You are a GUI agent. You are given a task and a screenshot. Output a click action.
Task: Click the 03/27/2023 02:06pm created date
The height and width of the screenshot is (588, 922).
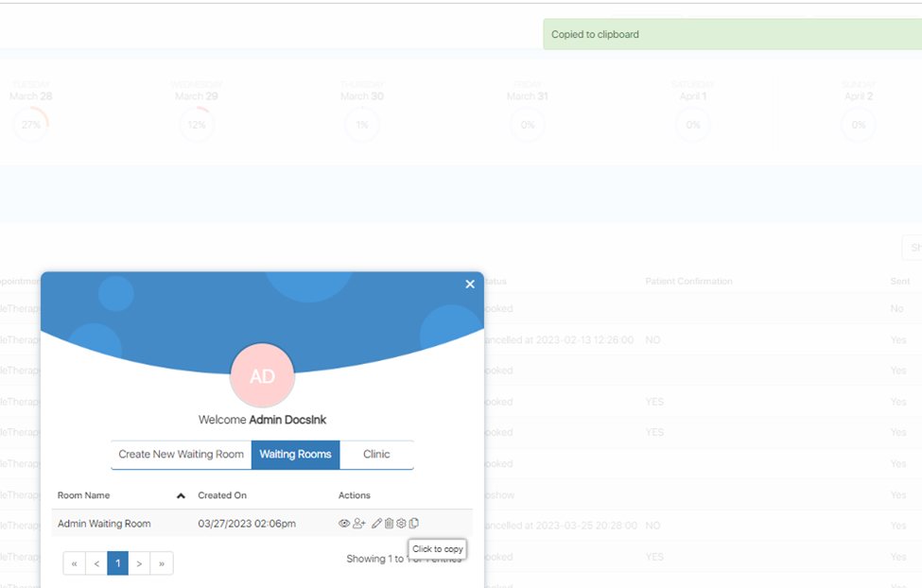point(247,524)
